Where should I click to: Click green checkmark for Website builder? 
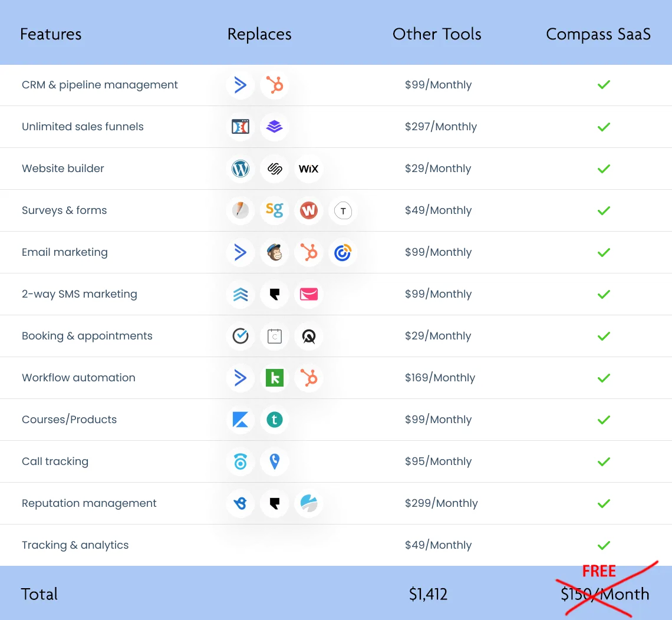tap(604, 169)
